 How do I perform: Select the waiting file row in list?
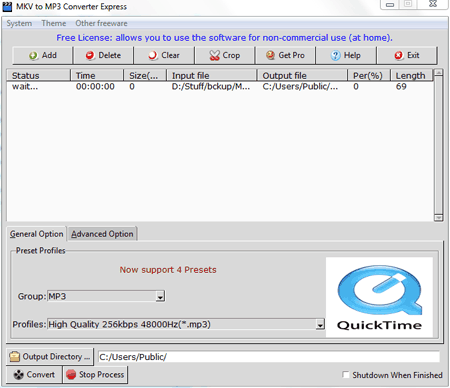(220, 87)
